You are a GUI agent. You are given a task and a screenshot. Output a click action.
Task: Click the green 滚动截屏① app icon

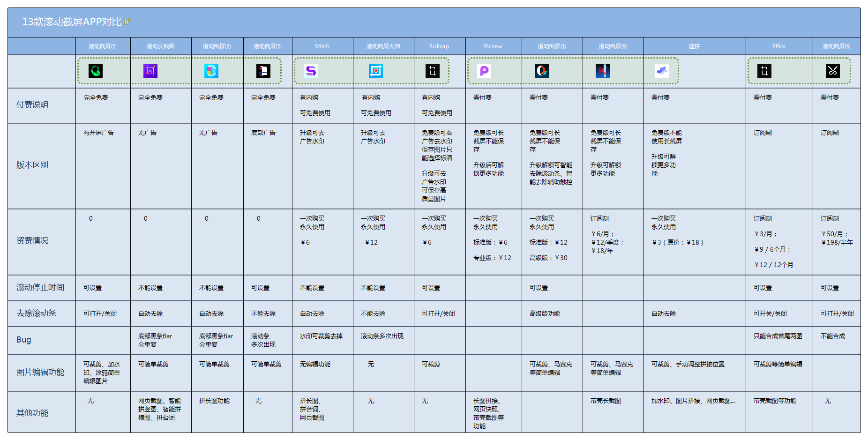click(96, 71)
